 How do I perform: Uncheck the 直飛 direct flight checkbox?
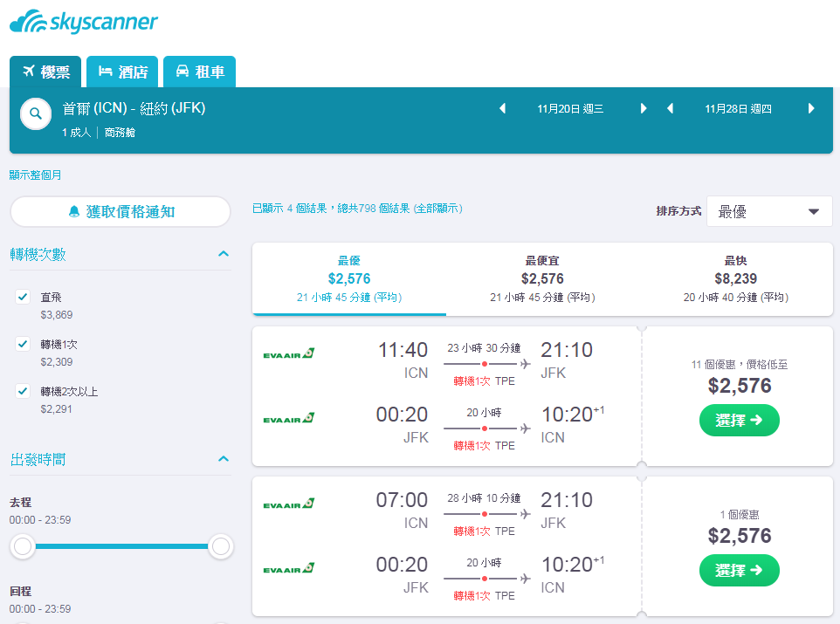point(23,297)
